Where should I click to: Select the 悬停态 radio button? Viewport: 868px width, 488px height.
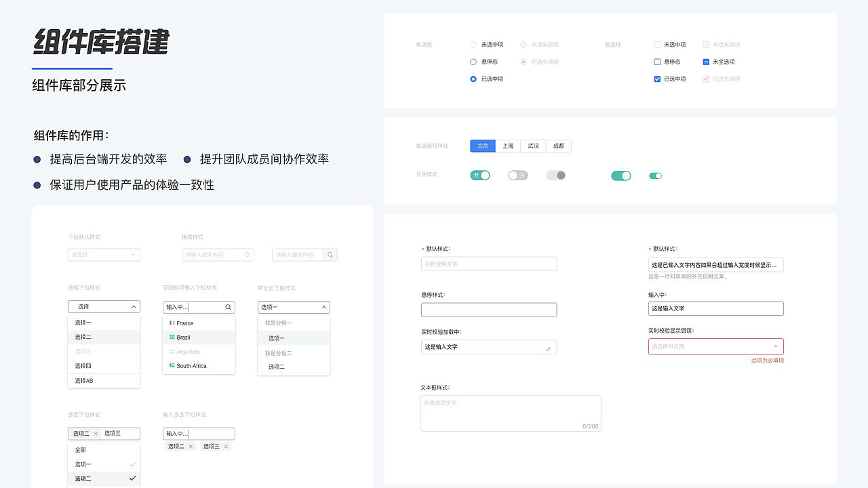pyautogui.click(x=473, y=62)
